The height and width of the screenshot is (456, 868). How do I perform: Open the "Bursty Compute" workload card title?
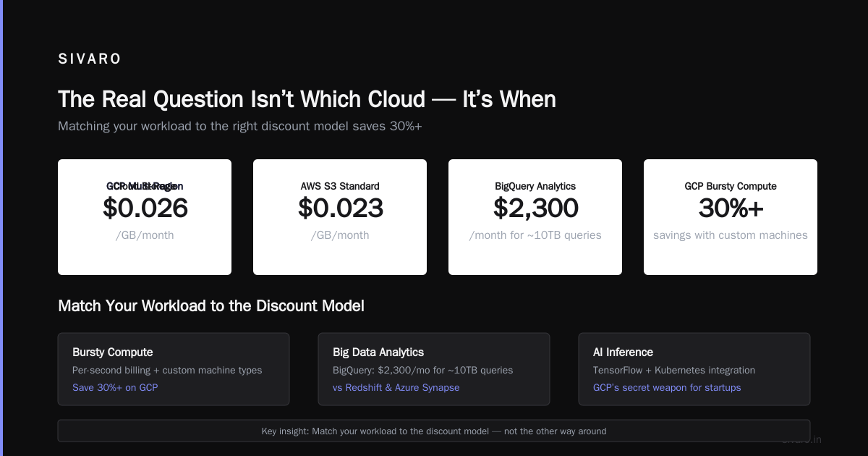[x=113, y=352]
